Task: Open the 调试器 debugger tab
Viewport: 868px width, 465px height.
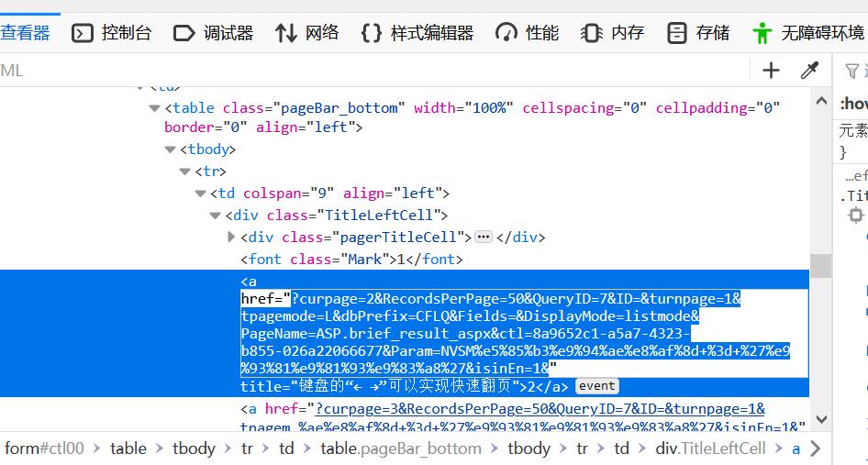Action: pos(213,33)
